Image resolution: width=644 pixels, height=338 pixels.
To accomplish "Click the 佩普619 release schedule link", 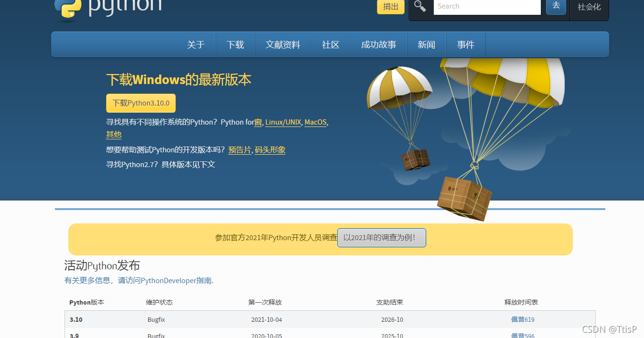I will [x=523, y=319].
